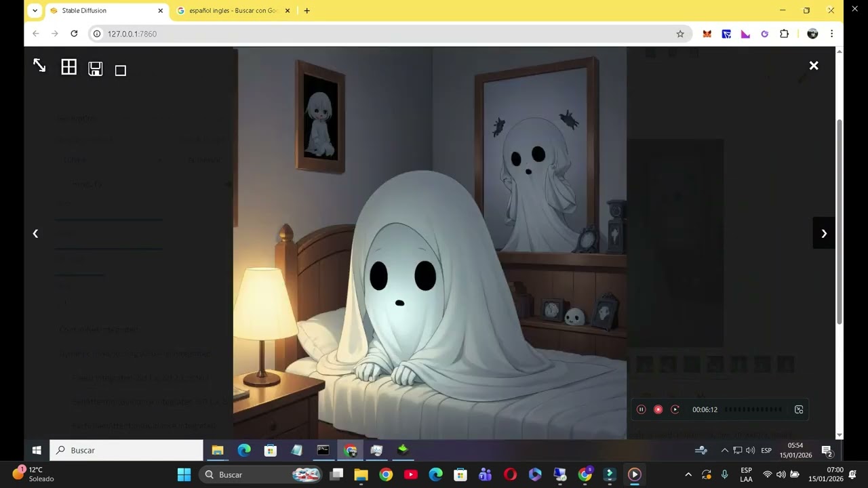Open Task View on the bottom taskbar
This screenshot has height=488, width=868.
click(336, 474)
